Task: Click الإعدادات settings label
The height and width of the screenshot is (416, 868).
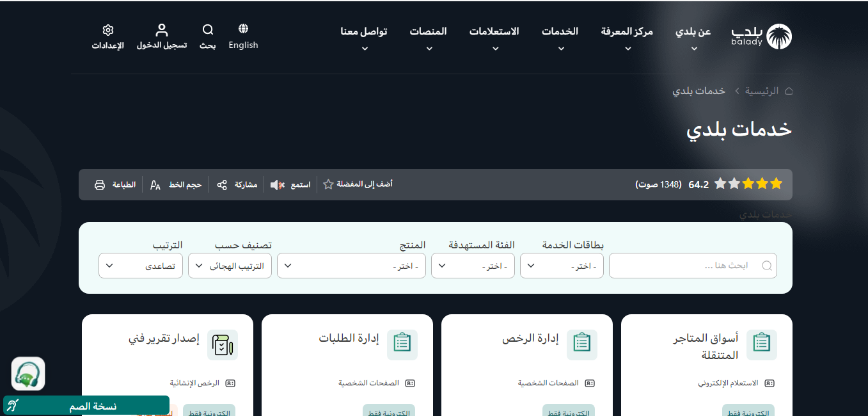Action: click(x=107, y=45)
